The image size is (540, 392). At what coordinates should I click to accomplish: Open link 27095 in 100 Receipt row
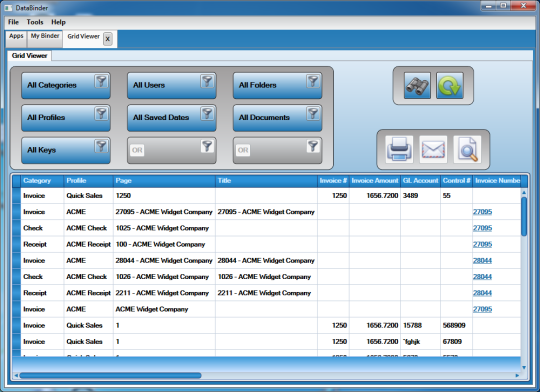click(482, 244)
